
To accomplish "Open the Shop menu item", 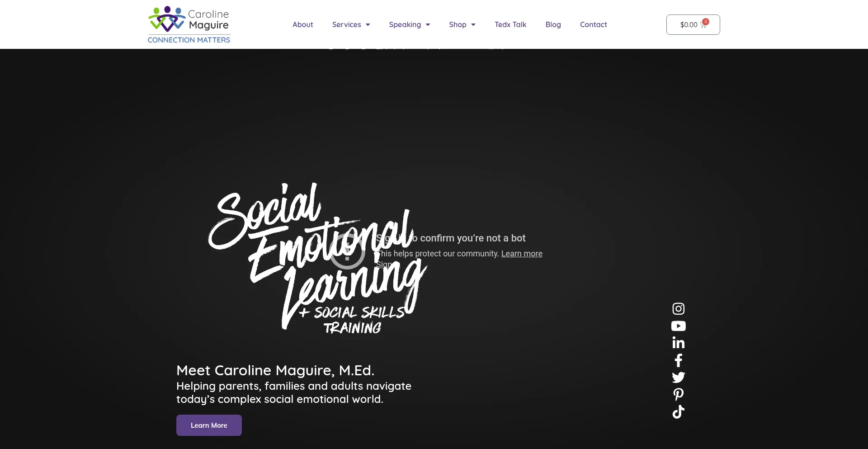I will tap(458, 24).
